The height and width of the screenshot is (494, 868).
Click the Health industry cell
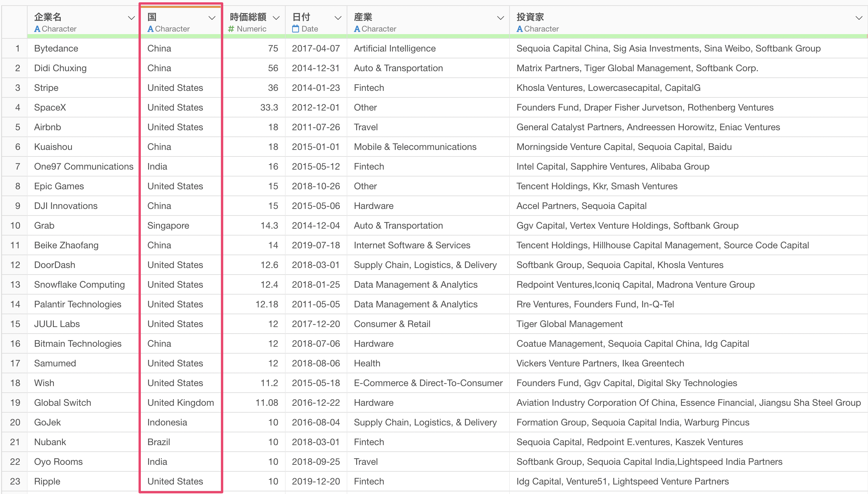click(428, 363)
